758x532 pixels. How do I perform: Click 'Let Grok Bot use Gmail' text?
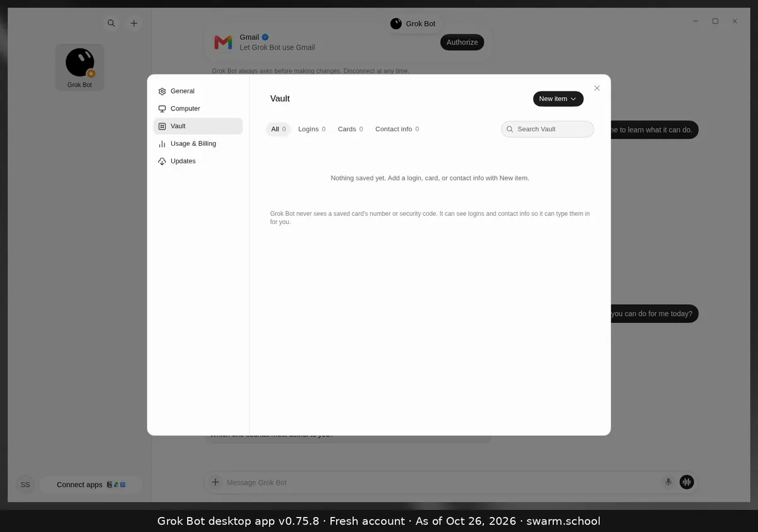pyautogui.click(x=277, y=47)
